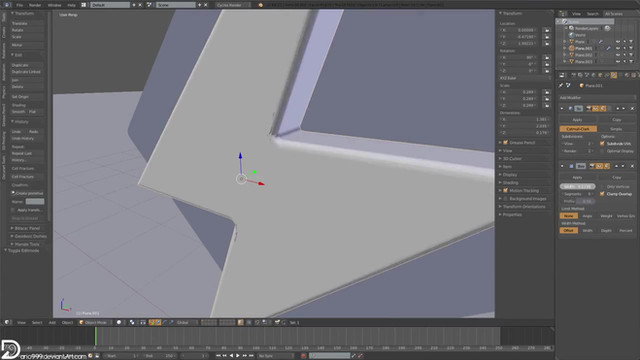640x360 pixels.
Task: Click the Duplicate Linked button
Action: [x=27, y=72]
